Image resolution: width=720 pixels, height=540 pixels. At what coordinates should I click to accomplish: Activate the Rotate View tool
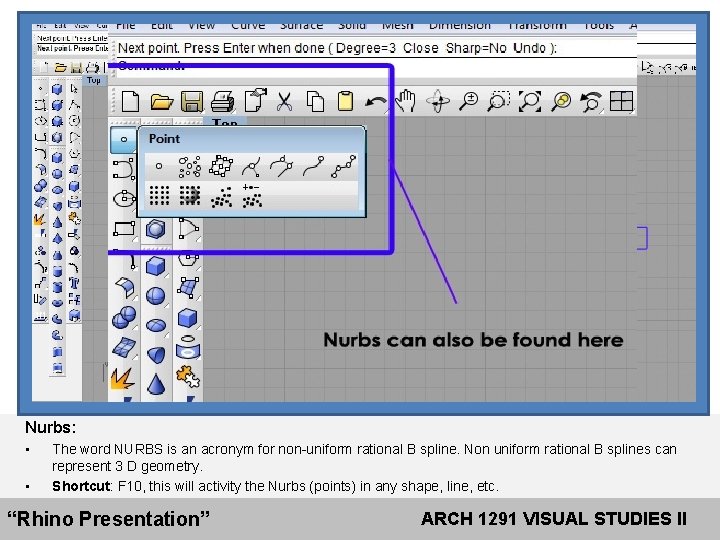438,101
